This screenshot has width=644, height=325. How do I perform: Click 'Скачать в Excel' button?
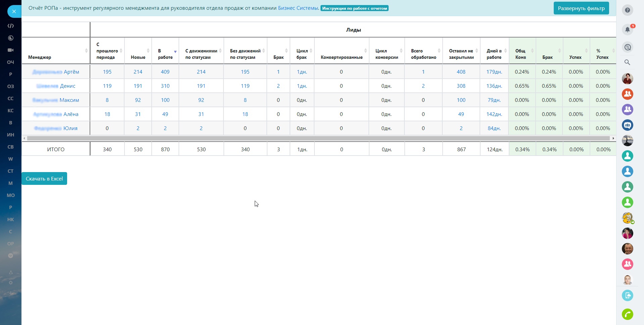pos(44,178)
